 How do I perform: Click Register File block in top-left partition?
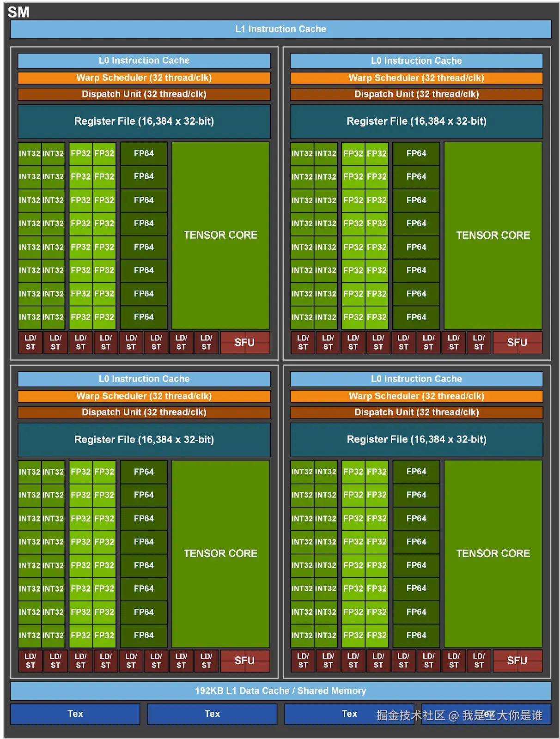pyautogui.click(x=144, y=121)
